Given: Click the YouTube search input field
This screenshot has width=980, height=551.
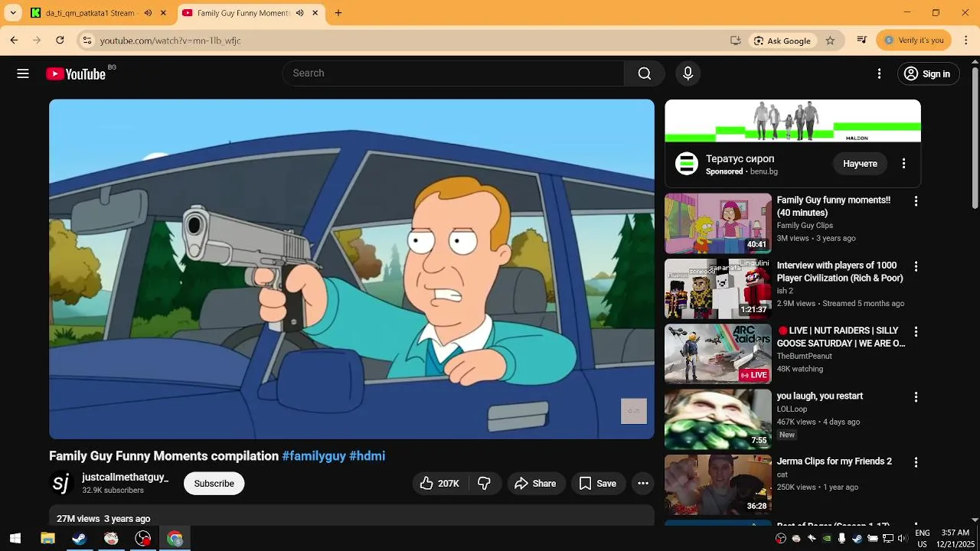Looking at the screenshot, I should pos(453,73).
